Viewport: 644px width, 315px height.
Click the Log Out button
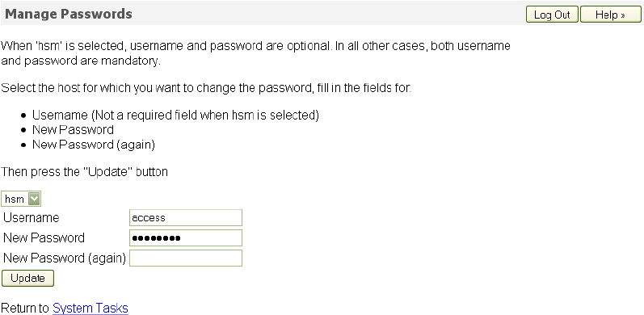pyautogui.click(x=552, y=15)
